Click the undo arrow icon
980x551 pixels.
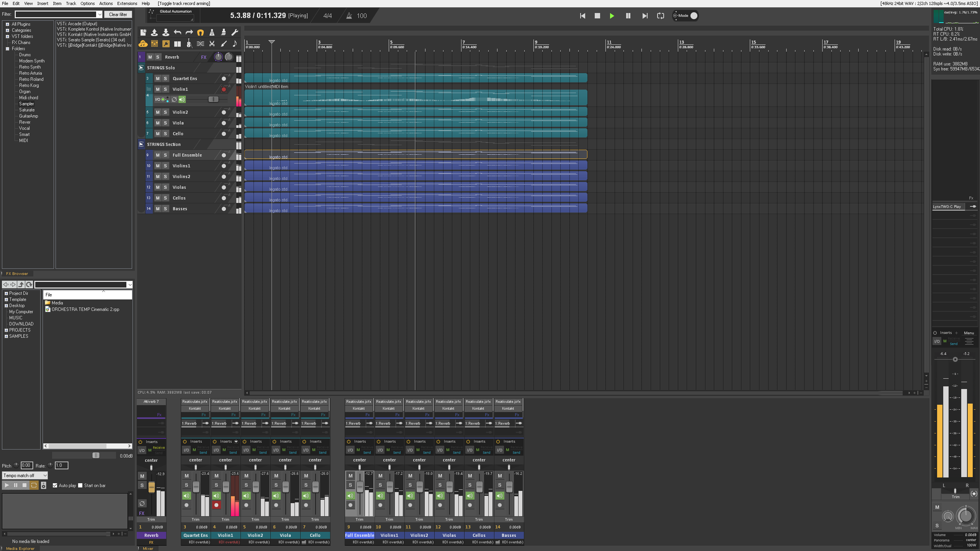point(177,33)
